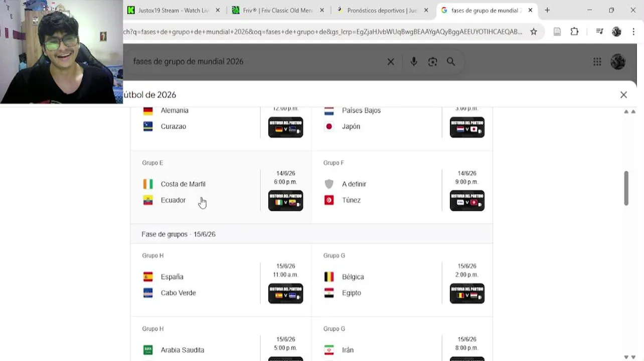Open the Google account avatar on the page
Screen dimensions: 644x361
(x=617, y=62)
